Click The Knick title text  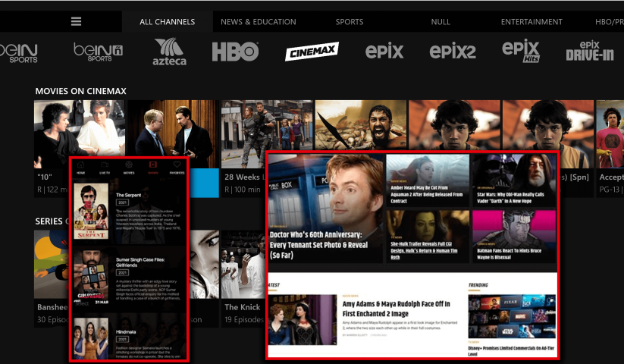(x=243, y=307)
